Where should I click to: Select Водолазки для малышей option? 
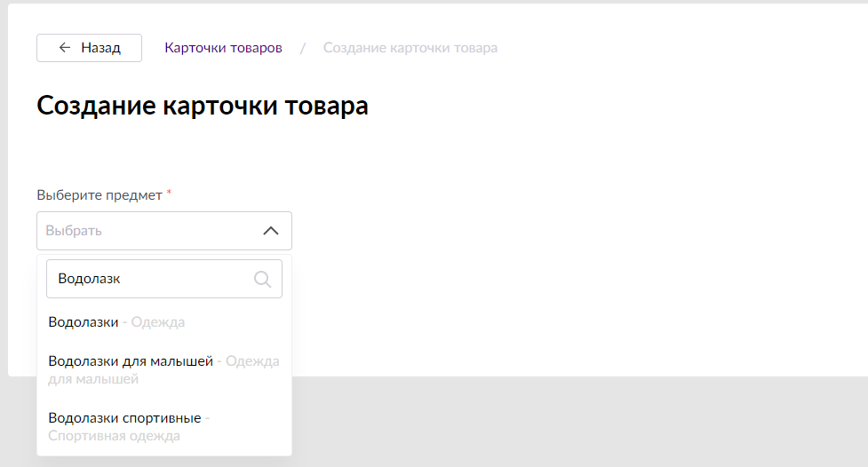(163, 369)
